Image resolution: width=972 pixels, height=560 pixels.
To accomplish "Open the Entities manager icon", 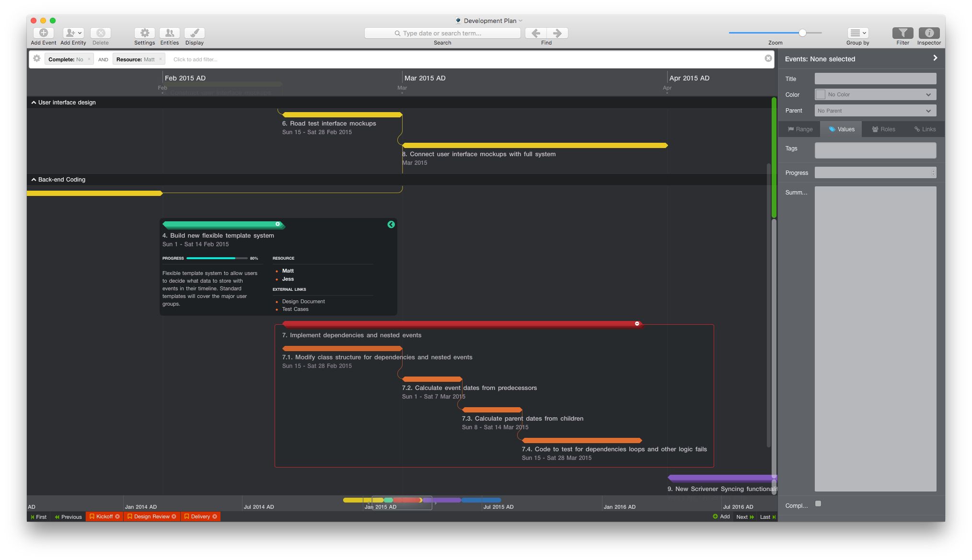I will pos(170,34).
